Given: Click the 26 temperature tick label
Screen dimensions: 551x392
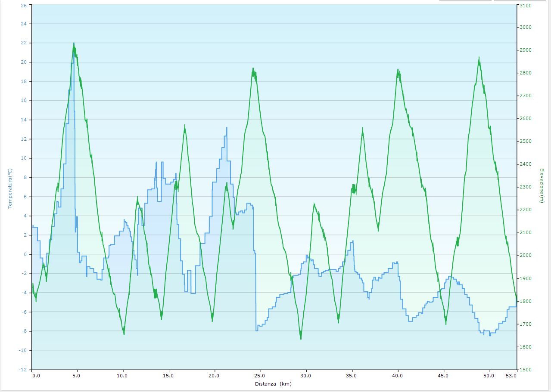Looking at the screenshot, I should (24, 6).
